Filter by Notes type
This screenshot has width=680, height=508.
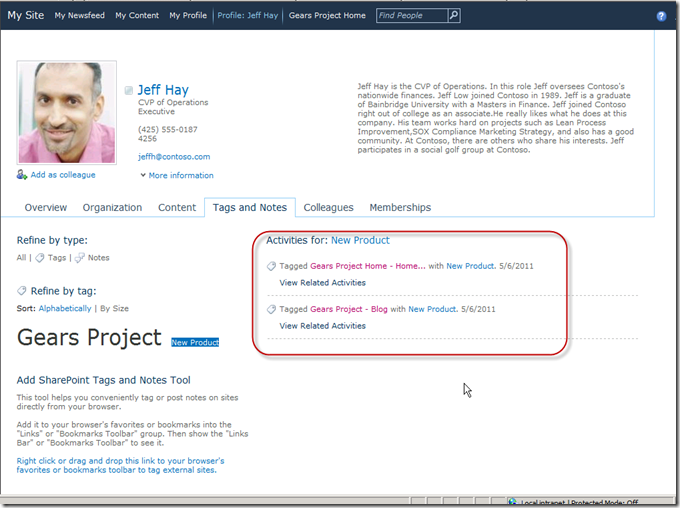click(x=98, y=258)
